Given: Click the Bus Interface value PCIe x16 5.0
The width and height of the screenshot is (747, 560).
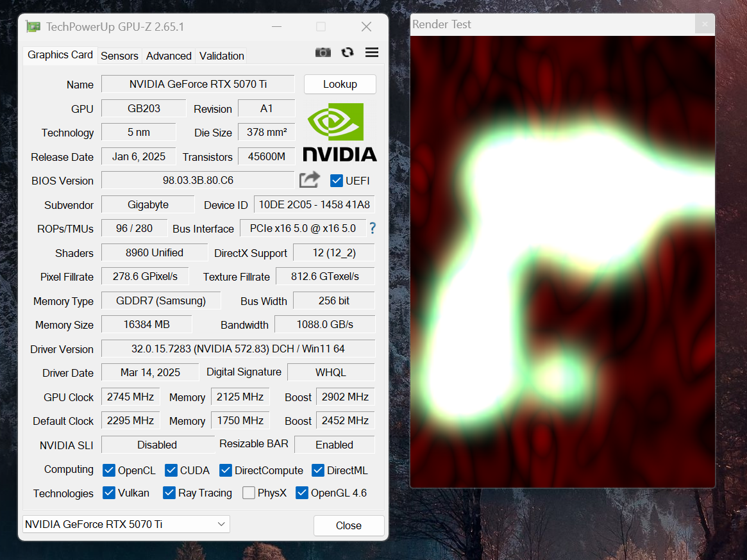Looking at the screenshot, I should point(303,229).
